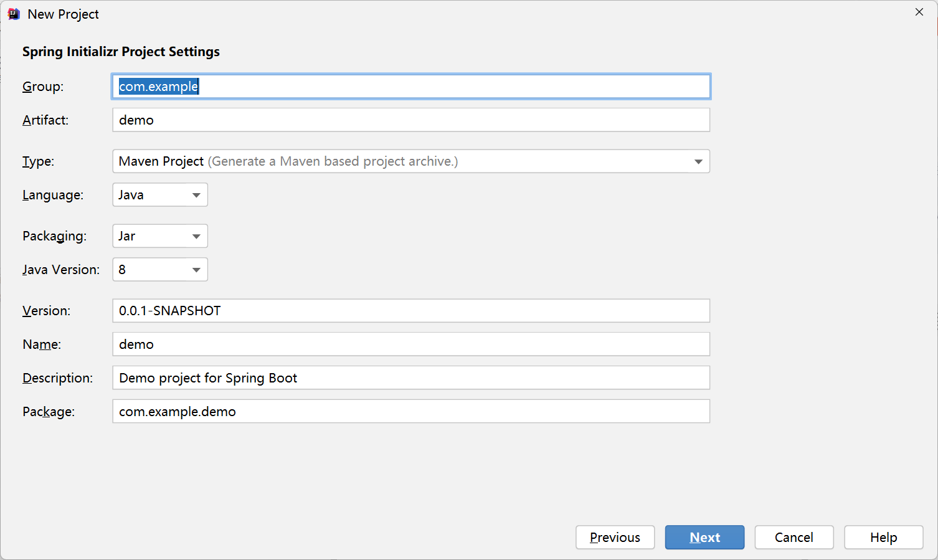
Task: Select the Name input field
Action: 411,344
